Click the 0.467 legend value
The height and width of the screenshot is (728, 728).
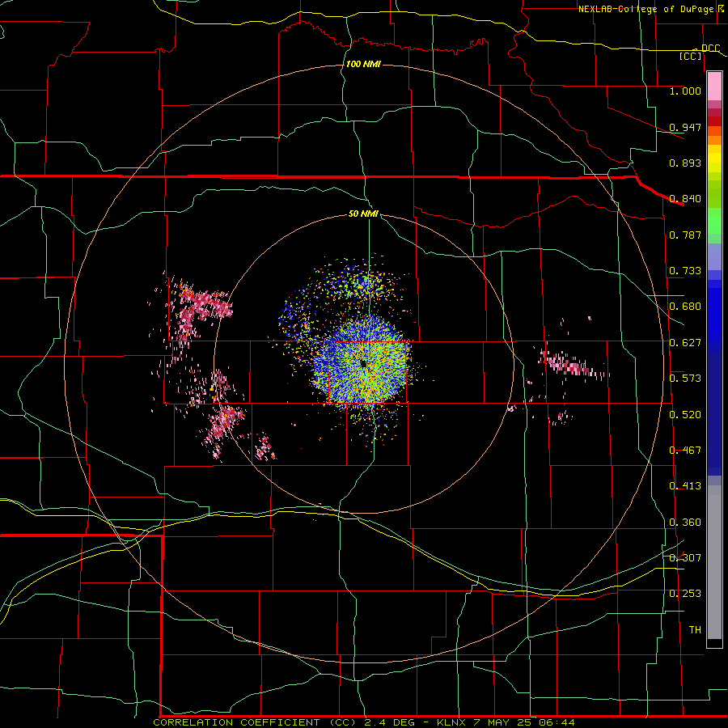point(685,451)
